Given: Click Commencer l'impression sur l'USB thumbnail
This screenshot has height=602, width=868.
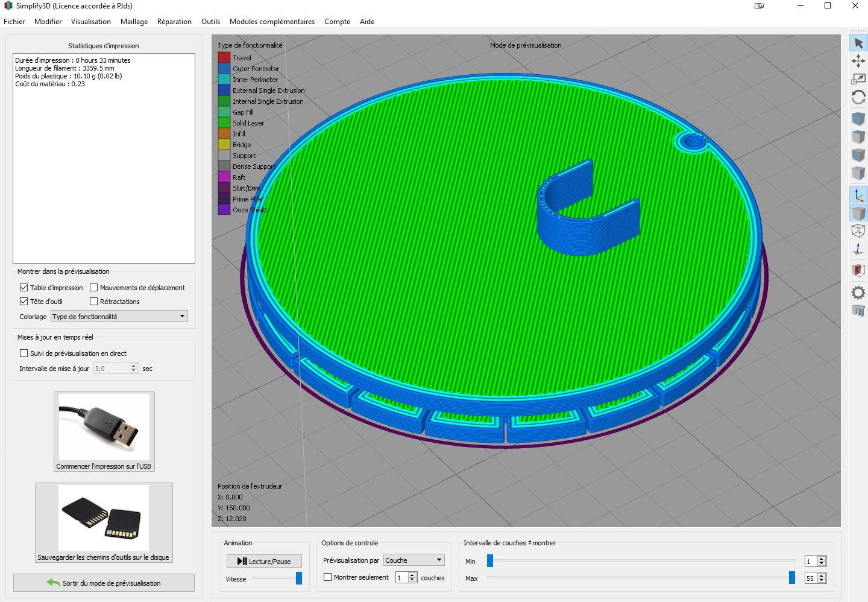Looking at the screenshot, I should point(104,431).
